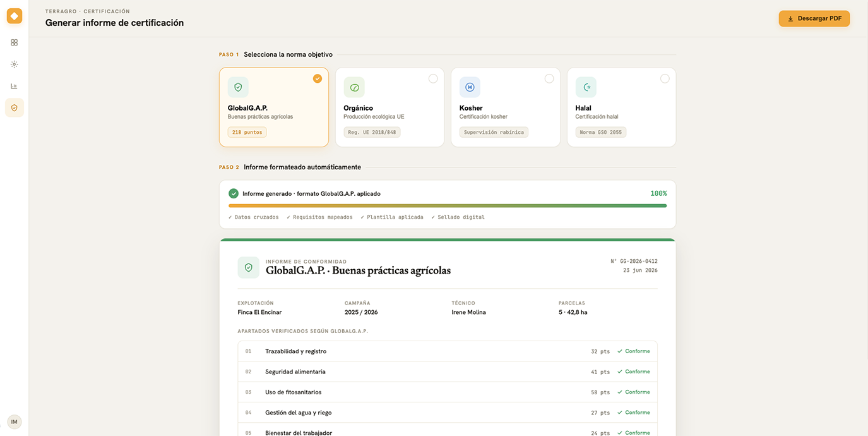Select the GlobalG.A.P. checked radio indicator
Viewport: 868px width, 436px height.
coord(318,78)
